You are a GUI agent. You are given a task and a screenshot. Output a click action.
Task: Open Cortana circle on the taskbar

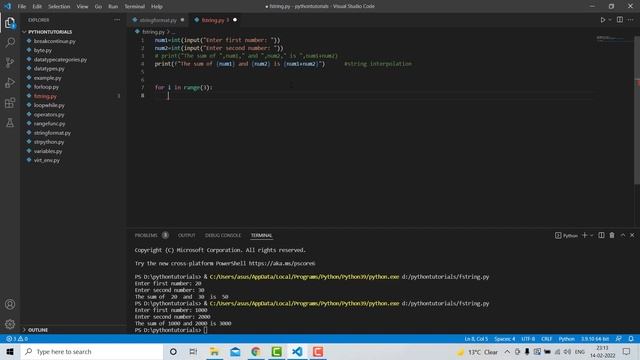pos(173,351)
